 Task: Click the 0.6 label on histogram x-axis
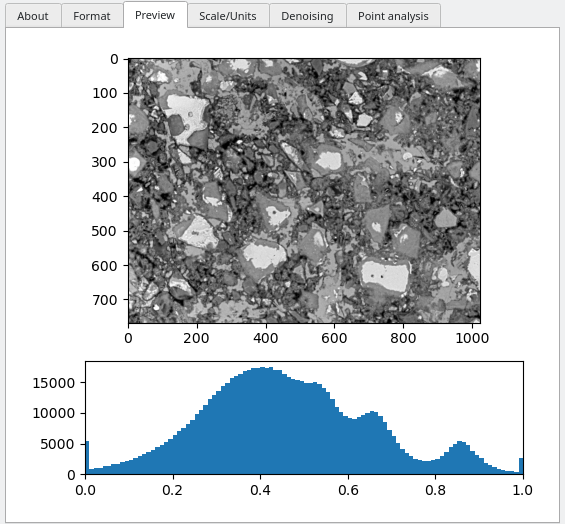coord(348,490)
